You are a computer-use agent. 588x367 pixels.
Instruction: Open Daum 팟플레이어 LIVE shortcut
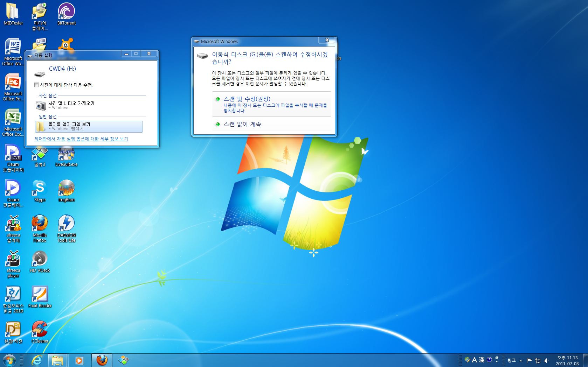click(x=13, y=158)
